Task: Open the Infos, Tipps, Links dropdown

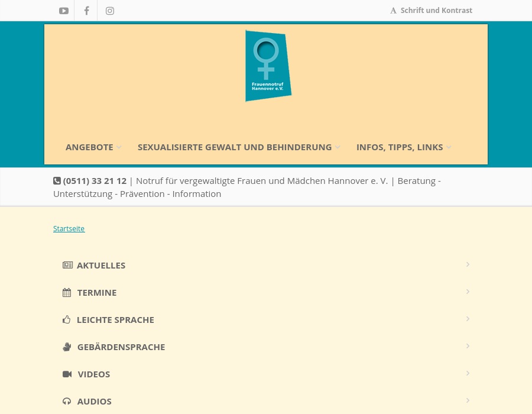Action: pyautogui.click(x=403, y=147)
